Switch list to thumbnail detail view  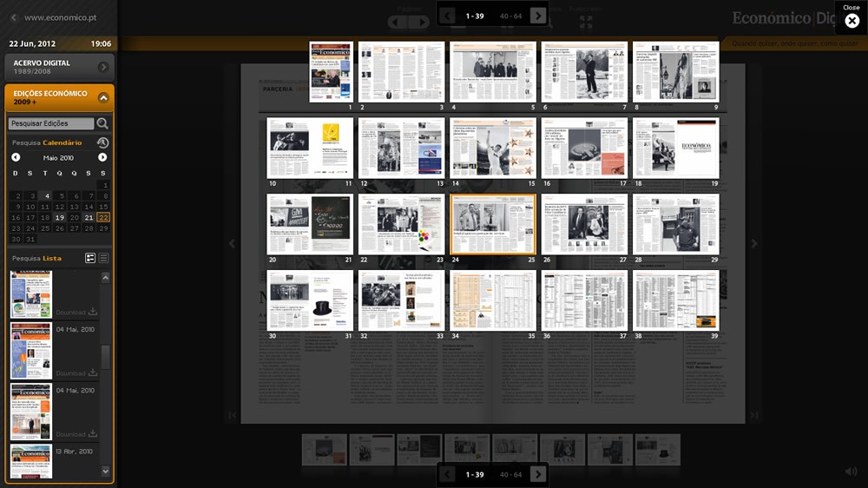tap(90, 258)
